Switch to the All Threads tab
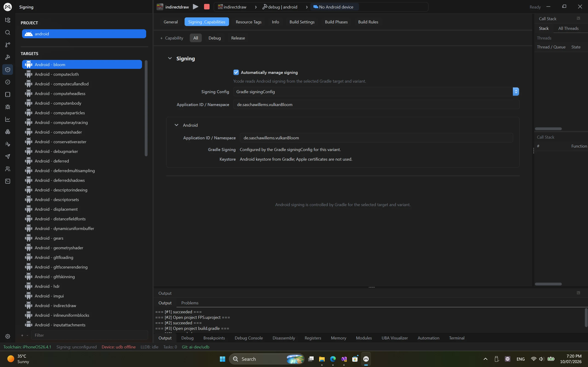 pos(568,28)
